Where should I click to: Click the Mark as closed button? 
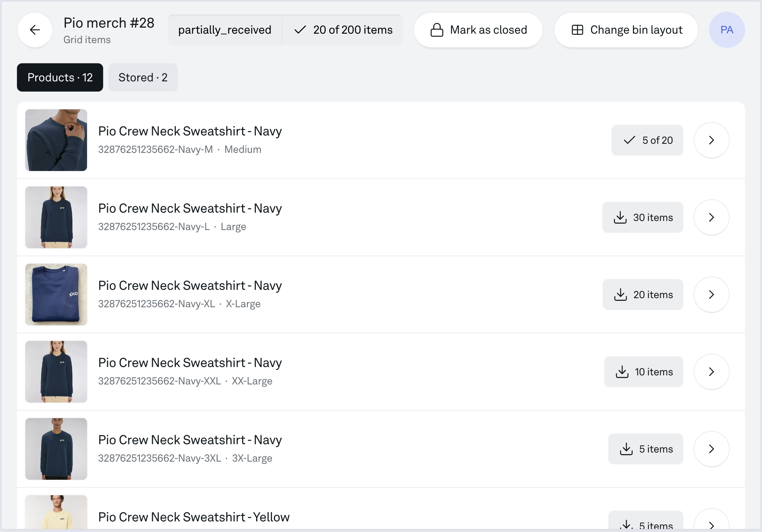(478, 30)
